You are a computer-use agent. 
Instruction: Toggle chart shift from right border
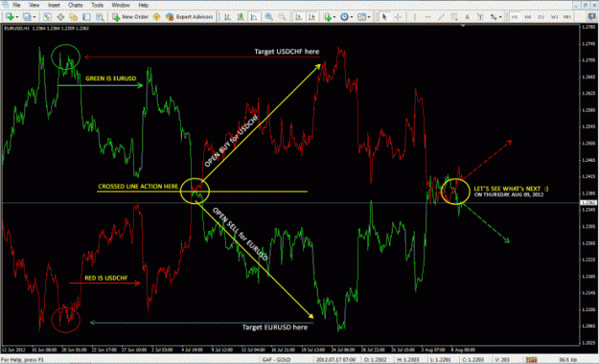[311, 17]
